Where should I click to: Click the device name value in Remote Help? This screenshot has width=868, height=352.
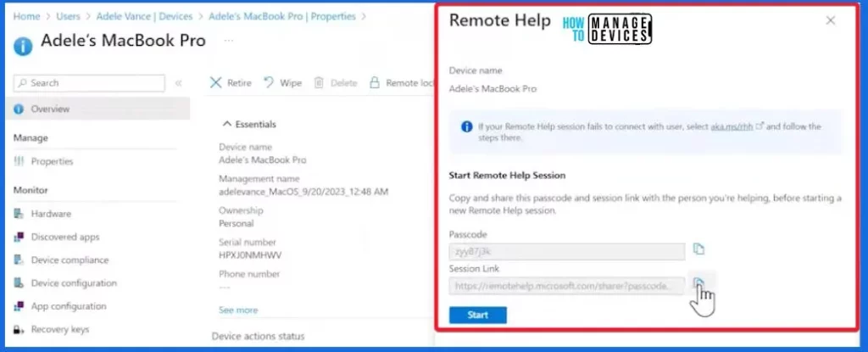pos(492,89)
